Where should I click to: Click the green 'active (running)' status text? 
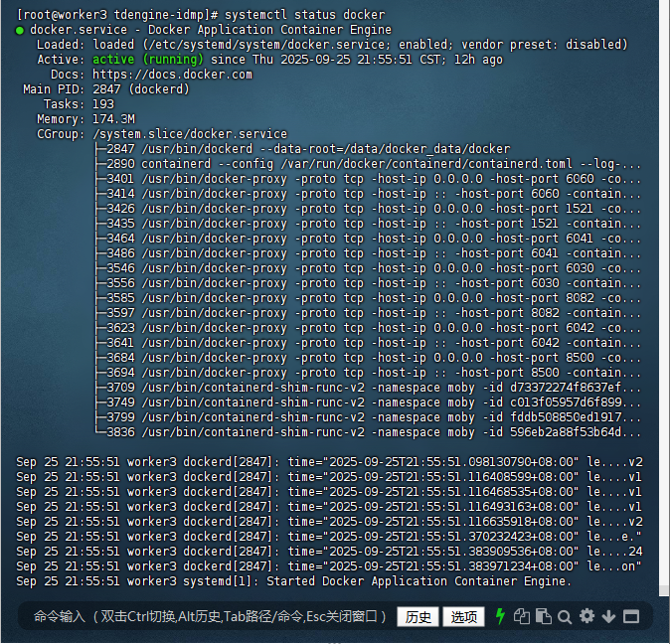click(148, 60)
